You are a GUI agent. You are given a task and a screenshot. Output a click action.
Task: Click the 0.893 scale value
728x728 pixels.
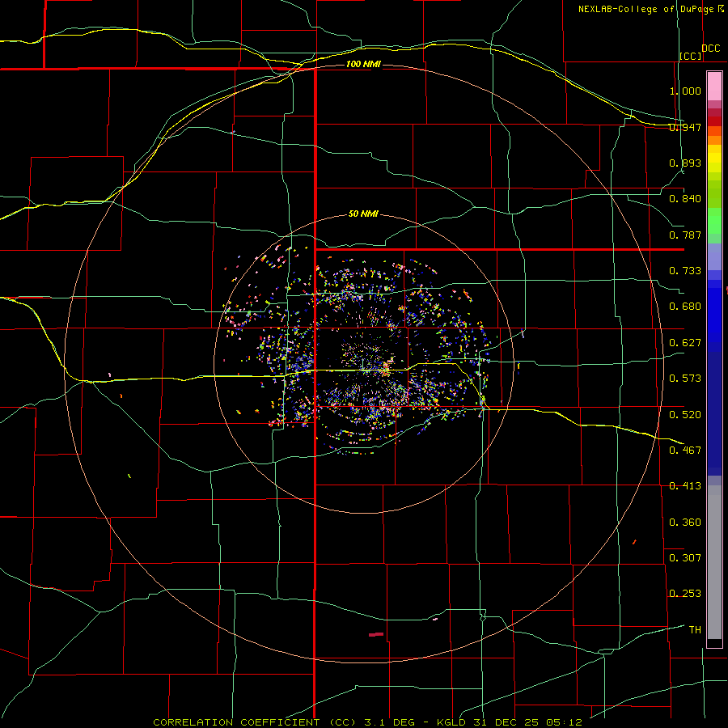point(685,163)
